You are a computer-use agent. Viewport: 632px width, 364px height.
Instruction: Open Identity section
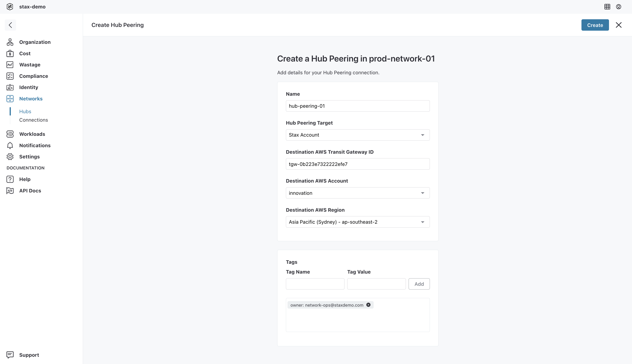[29, 87]
